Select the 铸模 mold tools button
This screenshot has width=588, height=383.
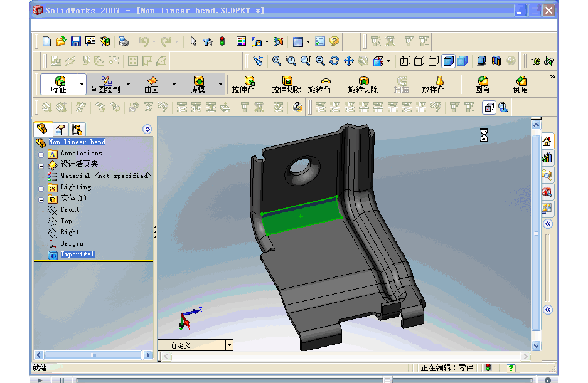197,85
